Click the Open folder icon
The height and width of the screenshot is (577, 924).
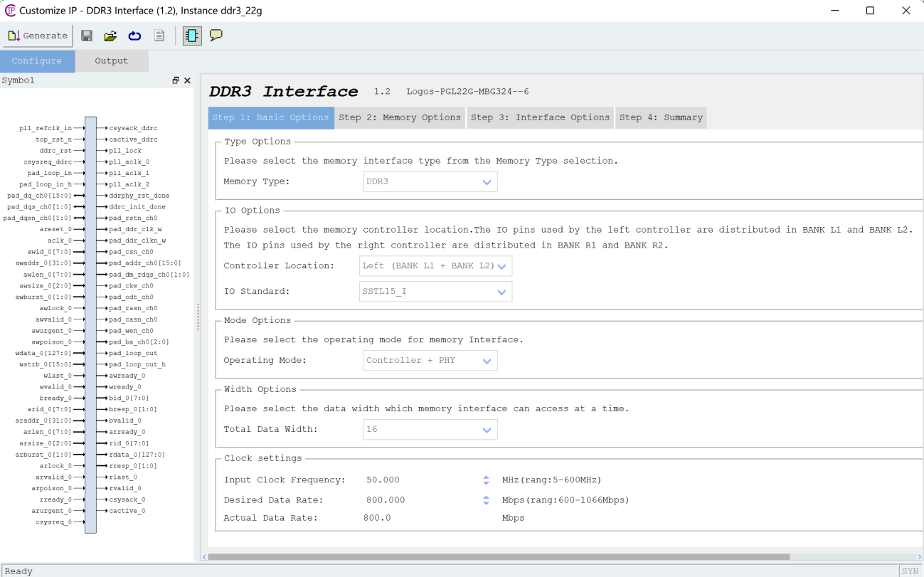(110, 36)
